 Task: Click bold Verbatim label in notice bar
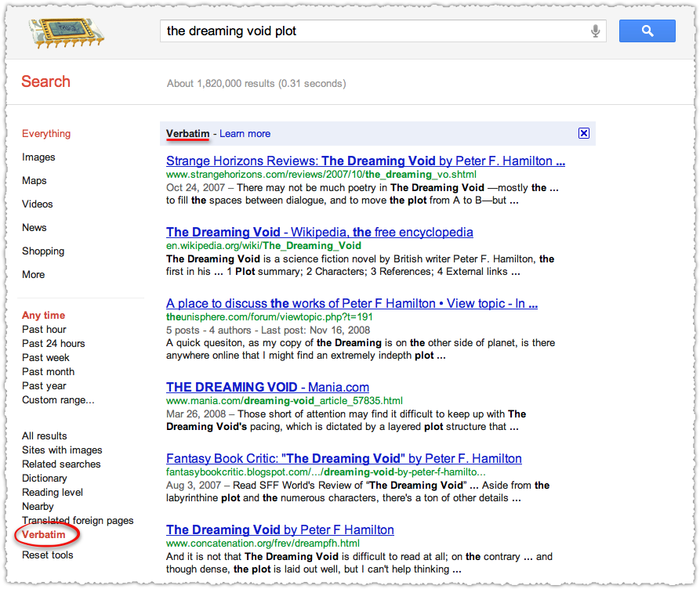click(187, 133)
